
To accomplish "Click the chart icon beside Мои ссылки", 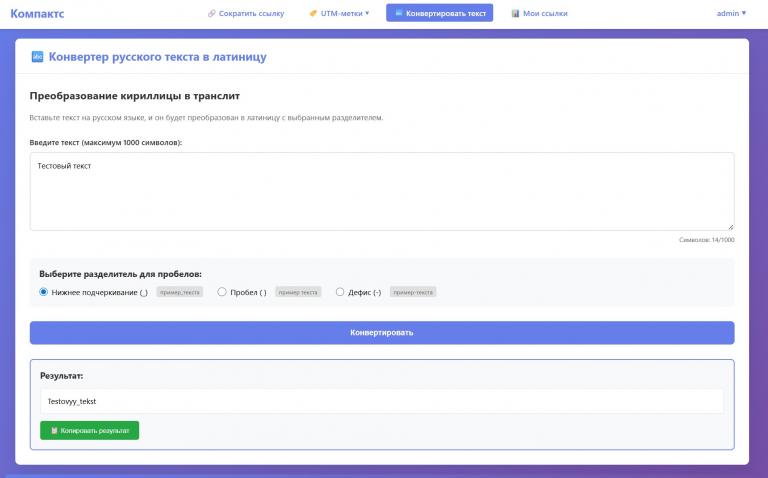I will pos(515,13).
